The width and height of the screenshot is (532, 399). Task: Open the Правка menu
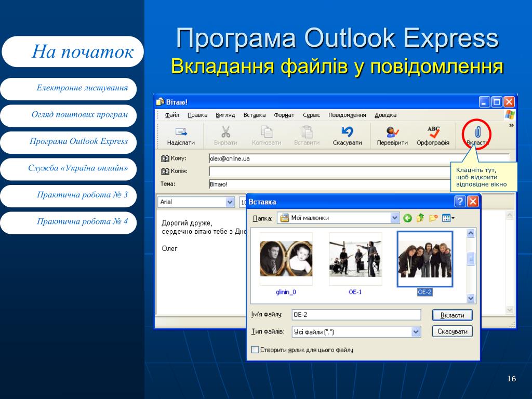click(197, 115)
